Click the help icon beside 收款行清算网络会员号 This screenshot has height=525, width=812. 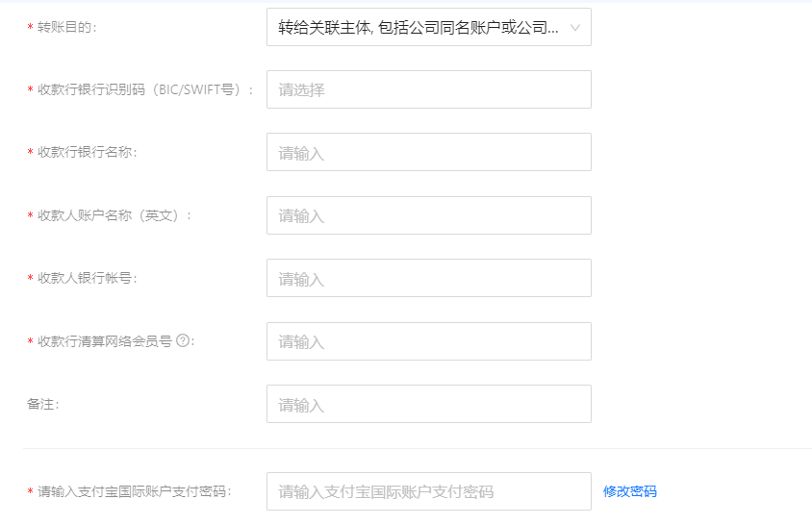coord(183,340)
